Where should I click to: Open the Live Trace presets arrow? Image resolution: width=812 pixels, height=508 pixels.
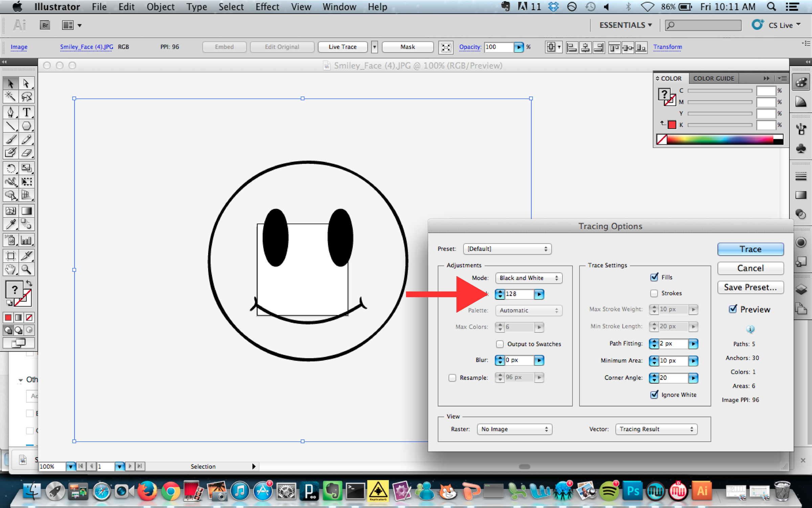pos(374,47)
